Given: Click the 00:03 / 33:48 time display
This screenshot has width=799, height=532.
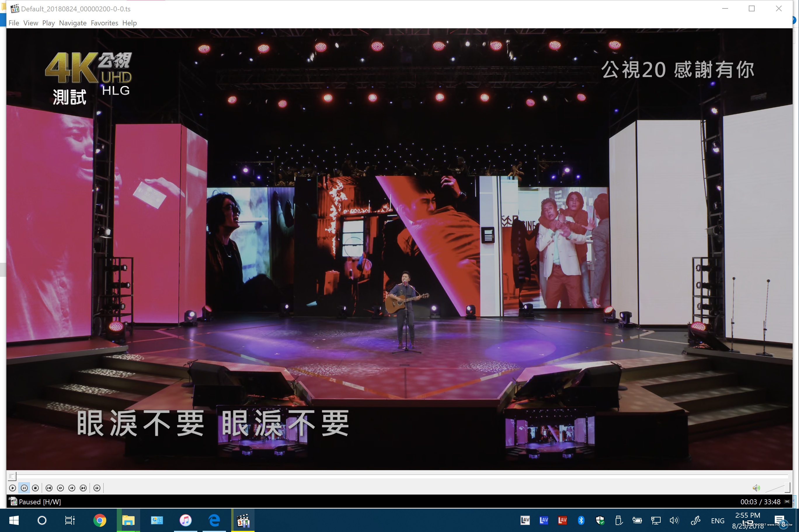Looking at the screenshot, I should (x=760, y=502).
